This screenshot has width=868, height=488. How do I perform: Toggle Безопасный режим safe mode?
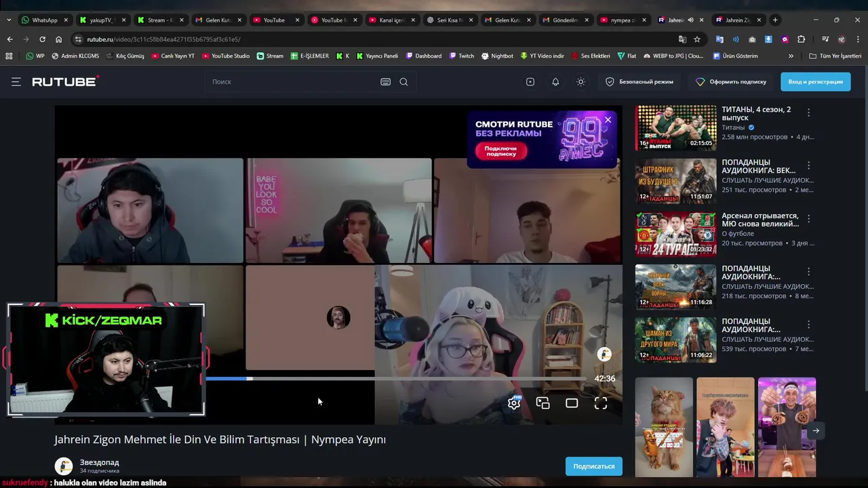click(639, 81)
